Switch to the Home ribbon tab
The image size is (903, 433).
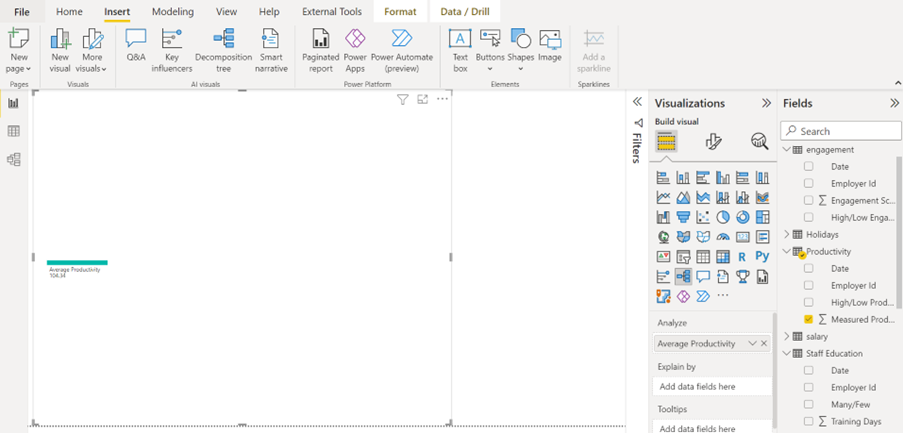69,12
